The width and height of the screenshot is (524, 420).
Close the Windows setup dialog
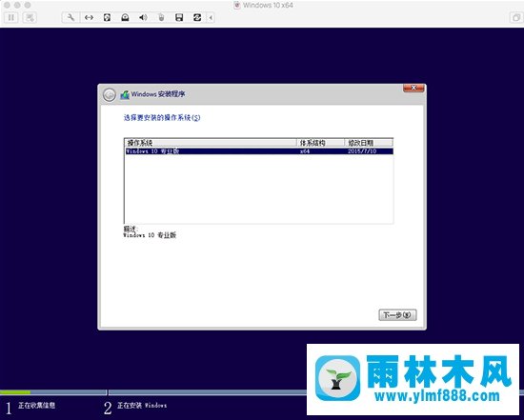click(413, 89)
